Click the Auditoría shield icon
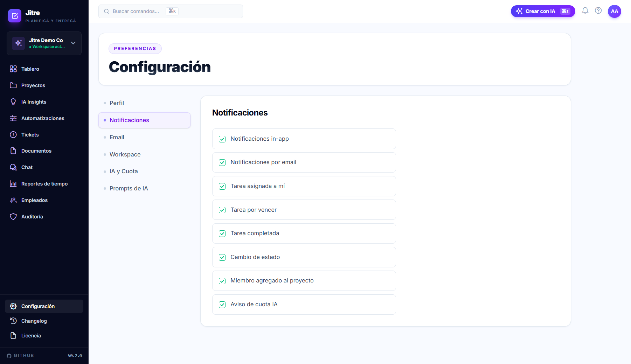631x364 pixels. pos(13,217)
